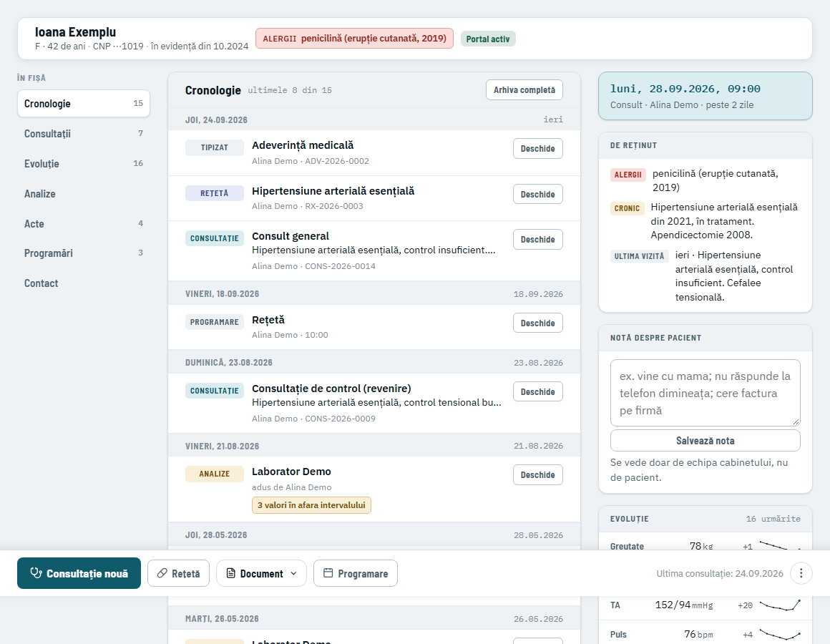Click the "16 urmărite" label in Evoluție
Viewport: 830px width, 644px height.
point(773,519)
